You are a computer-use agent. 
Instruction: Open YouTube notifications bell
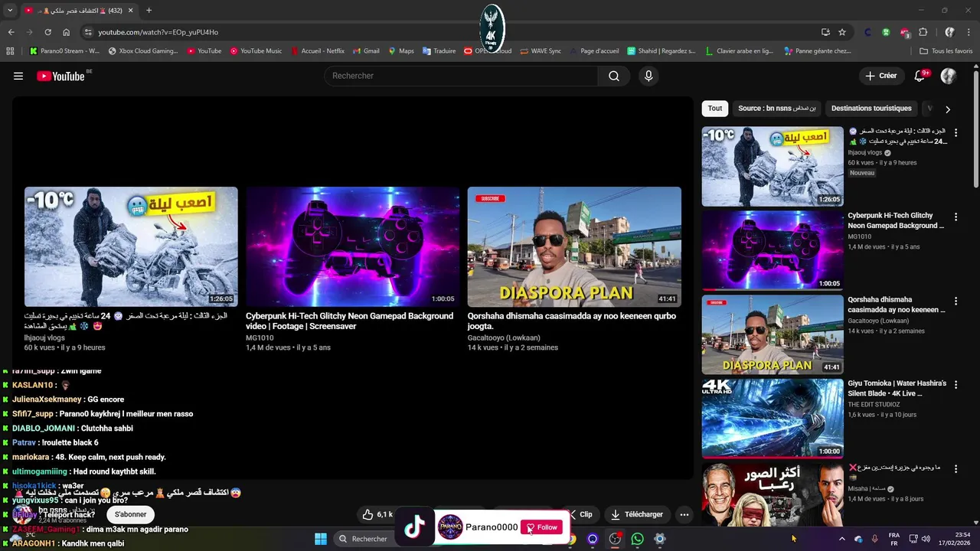[920, 76]
